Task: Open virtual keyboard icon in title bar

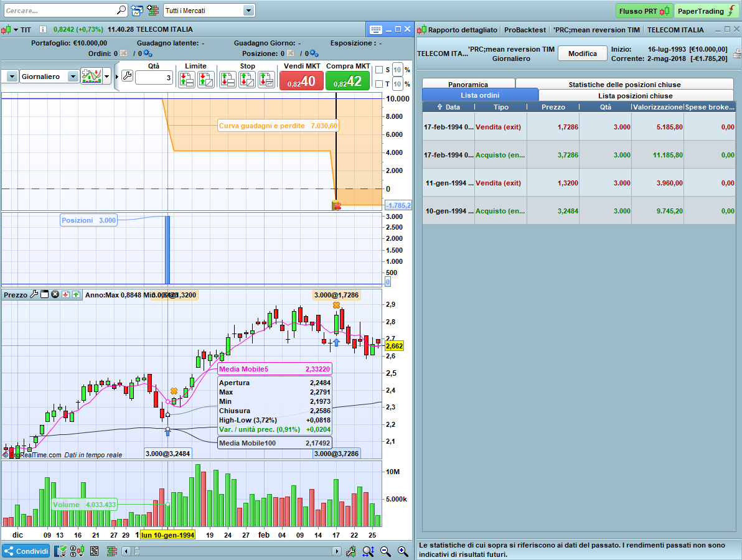Action: (376, 29)
